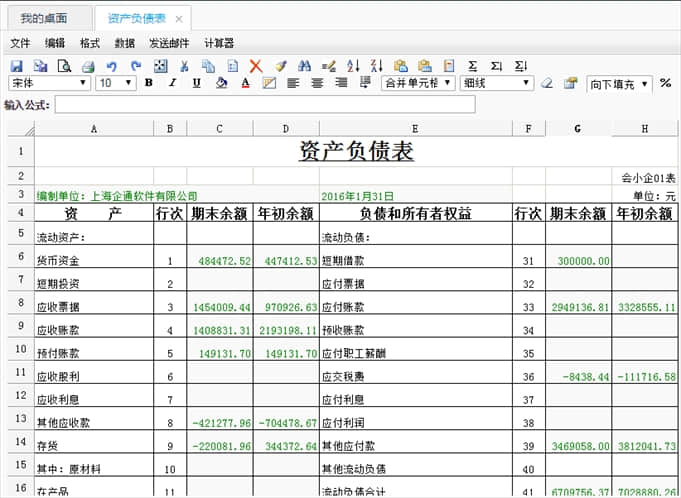Click the wrap text alignment icon
This screenshot has width=681, height=498.
366,82
